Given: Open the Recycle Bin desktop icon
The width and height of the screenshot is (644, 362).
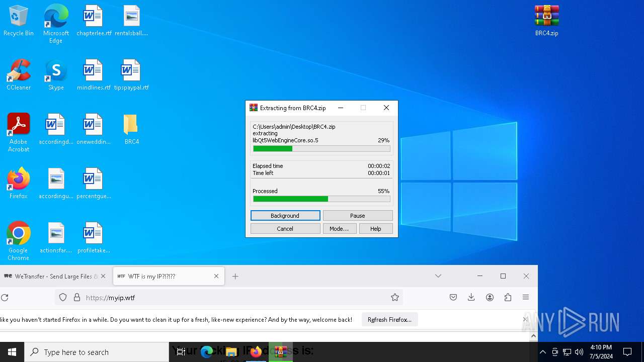Looking at the screenshot, I should pos(19,21).
